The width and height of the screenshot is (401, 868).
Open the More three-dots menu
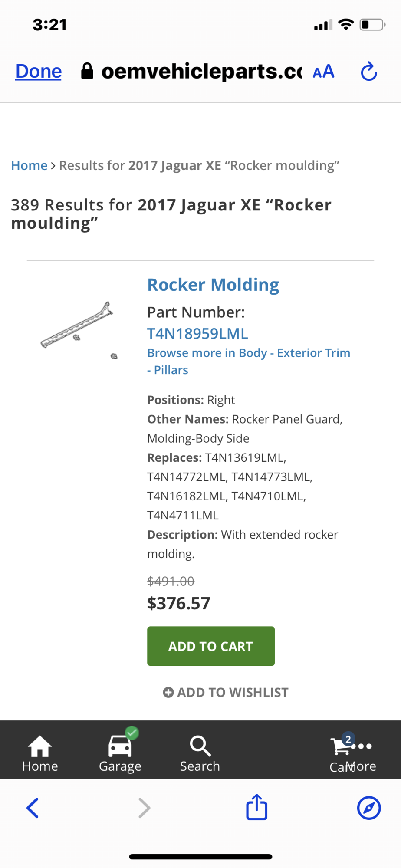[x=362, y=746]
